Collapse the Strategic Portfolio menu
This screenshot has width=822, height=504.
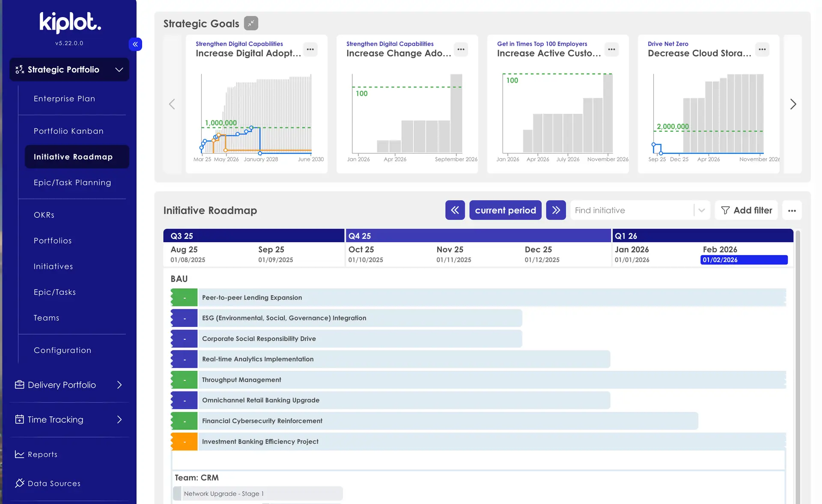pos(119,69)
